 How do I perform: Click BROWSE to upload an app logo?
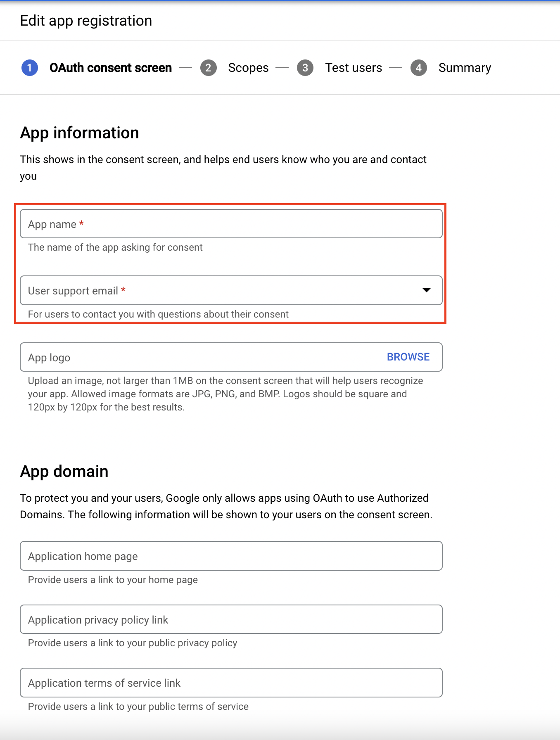coord(408,357)
